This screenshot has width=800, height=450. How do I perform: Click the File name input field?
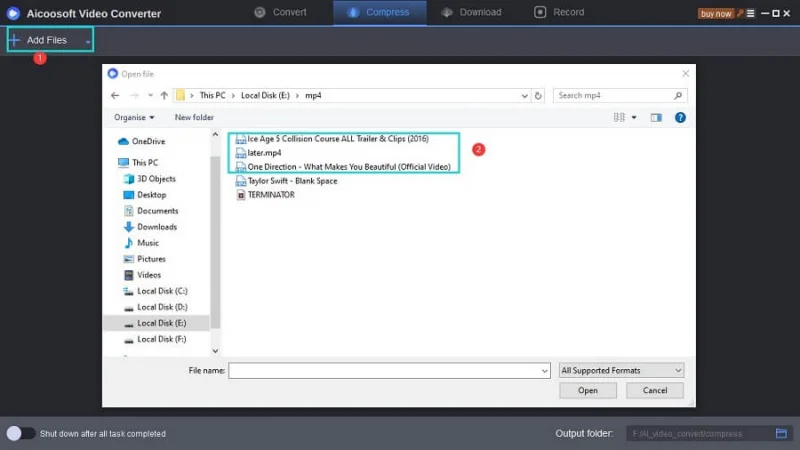click(x=388, y=370)
